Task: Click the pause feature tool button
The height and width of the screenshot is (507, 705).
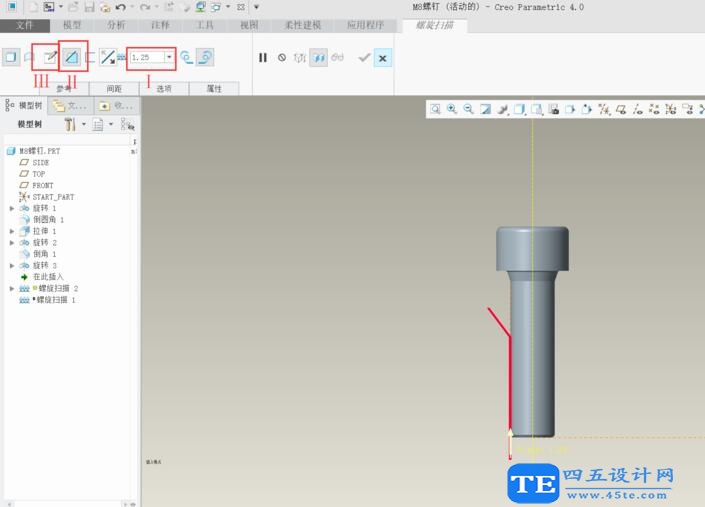Action: tap(263, 58)
